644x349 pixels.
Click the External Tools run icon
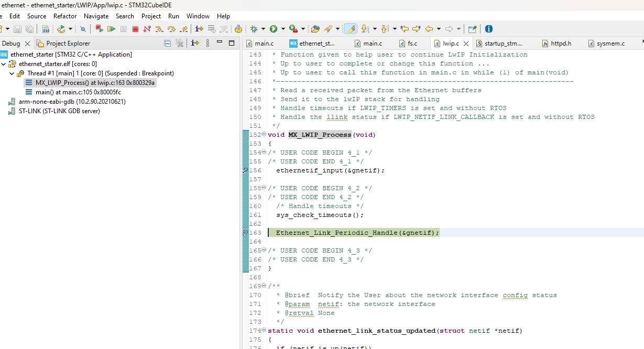click(x=293, y=29)
